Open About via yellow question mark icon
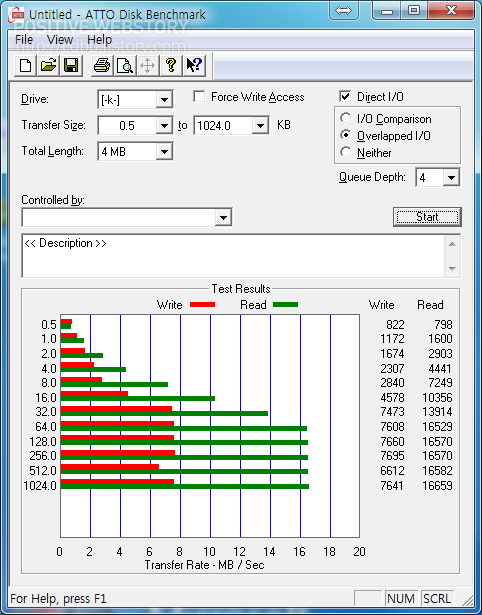The image size is (482, 615). pos(171,65)
